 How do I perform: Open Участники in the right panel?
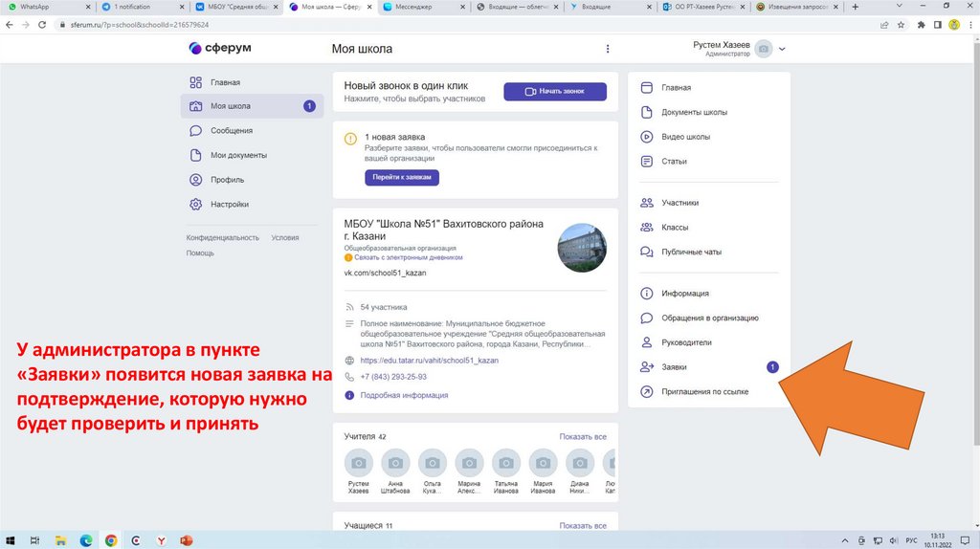(x=679, y=203)
